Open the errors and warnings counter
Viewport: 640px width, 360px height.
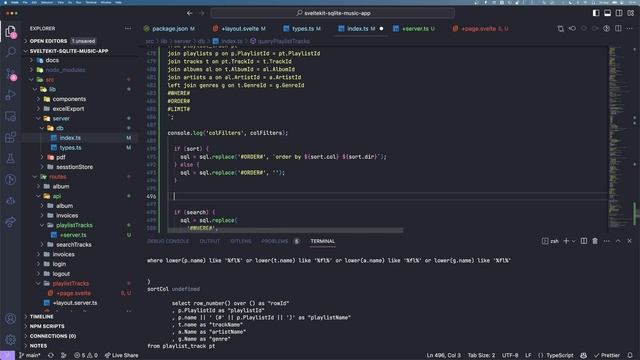(x=86, y=356)
